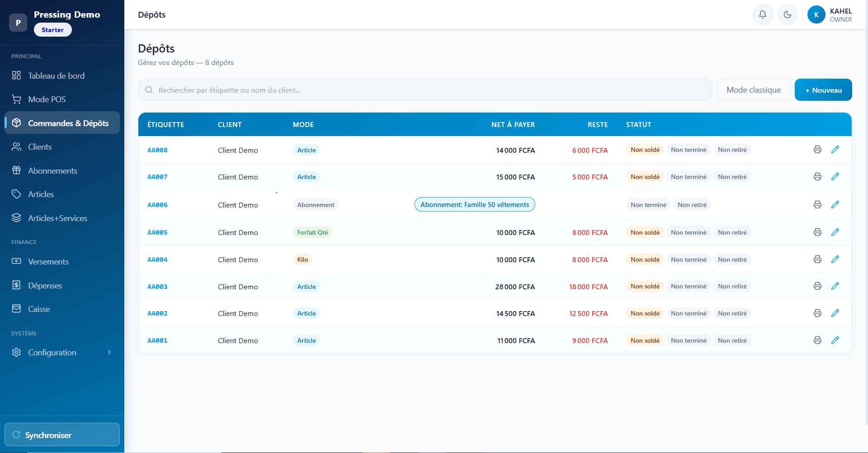Select Commandes & Dépôts in the sidebar
This screenshot has width=868, height=453.
62,123
